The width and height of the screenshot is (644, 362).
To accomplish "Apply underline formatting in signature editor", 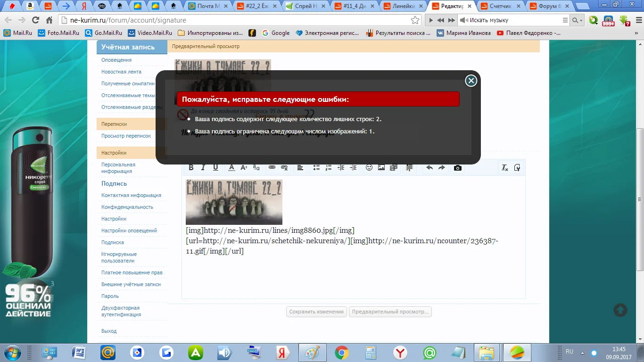I will (215, 167).
